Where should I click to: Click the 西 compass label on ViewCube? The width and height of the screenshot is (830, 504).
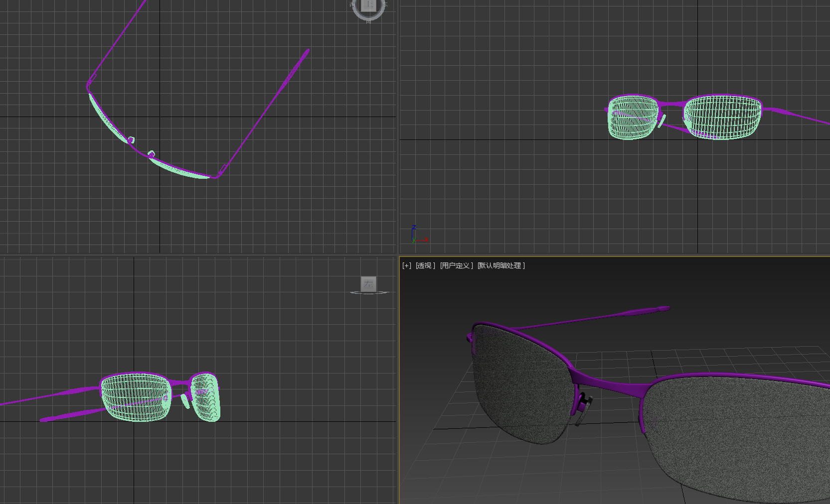point(352,4)
